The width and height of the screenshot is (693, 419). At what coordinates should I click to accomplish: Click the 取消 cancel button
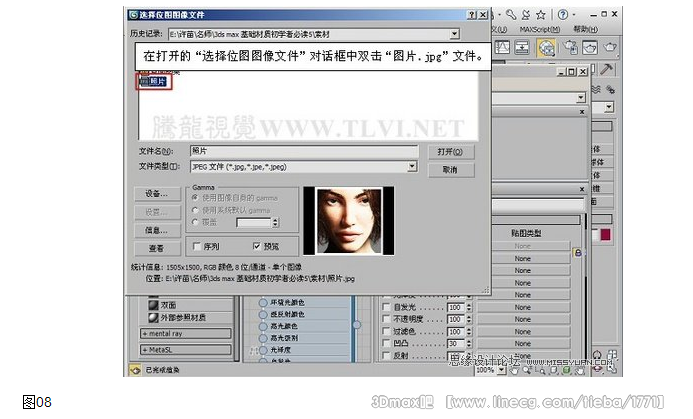[451, 170]
